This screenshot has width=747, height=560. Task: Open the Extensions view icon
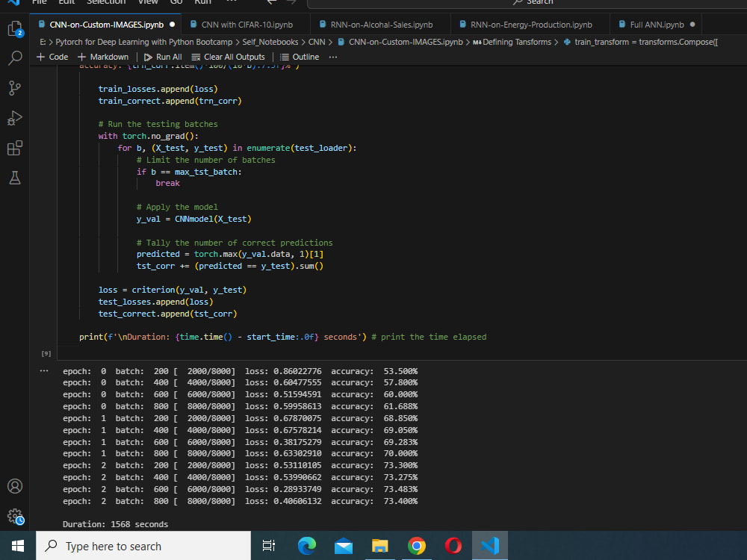click(x=15, y=148)
